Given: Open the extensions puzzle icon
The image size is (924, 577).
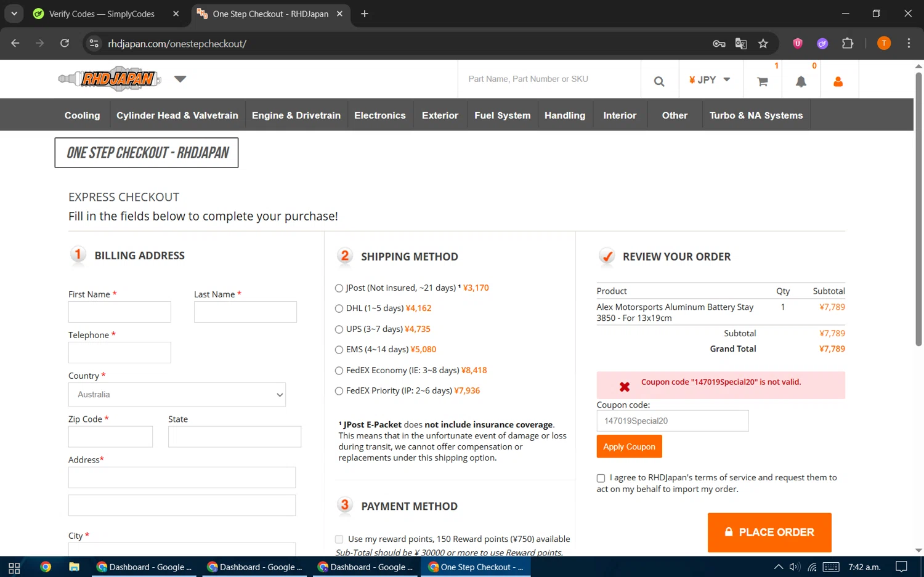Looking at the screenshot, I should point(848,43).
